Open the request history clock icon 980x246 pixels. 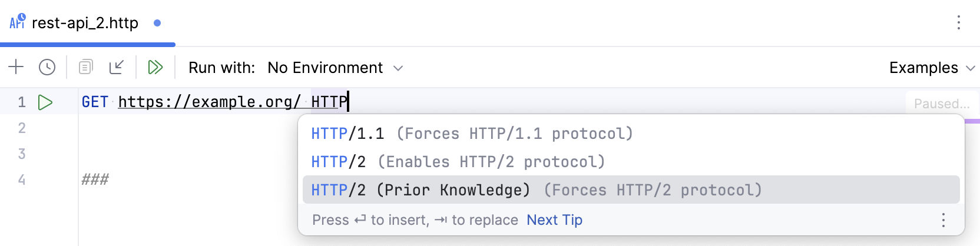47,67
